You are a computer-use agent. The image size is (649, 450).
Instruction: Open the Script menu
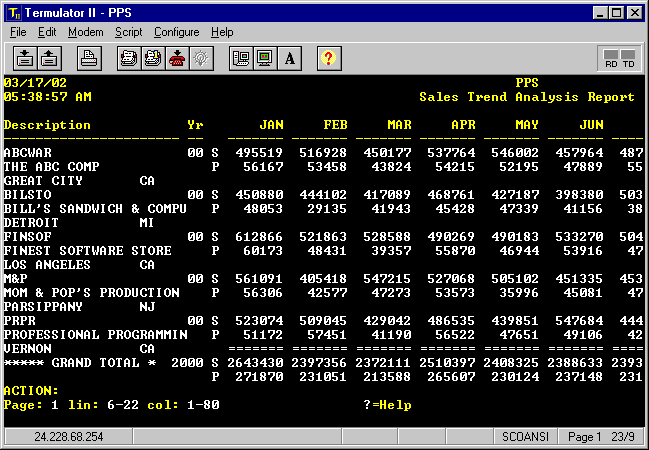click(x=128, y=32)
